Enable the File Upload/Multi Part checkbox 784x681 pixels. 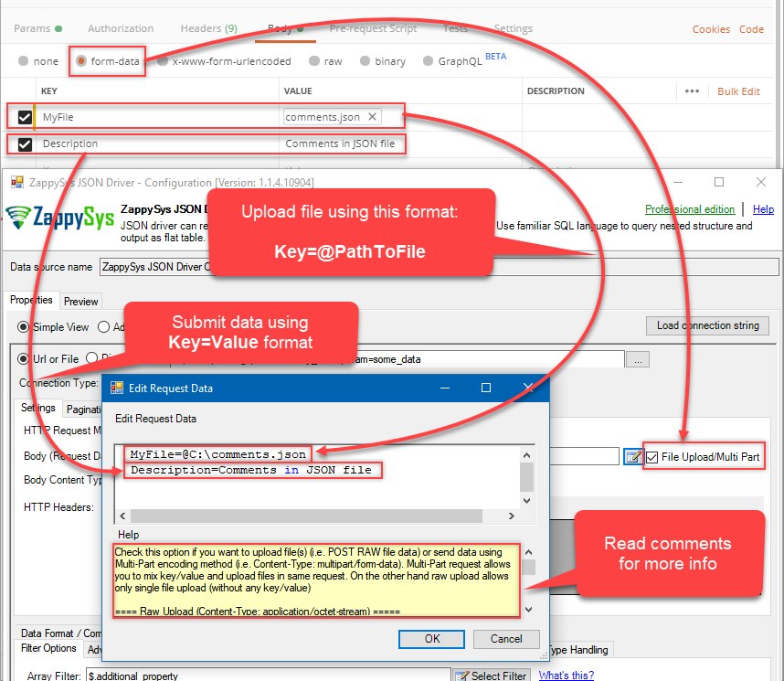coord(652,456)
